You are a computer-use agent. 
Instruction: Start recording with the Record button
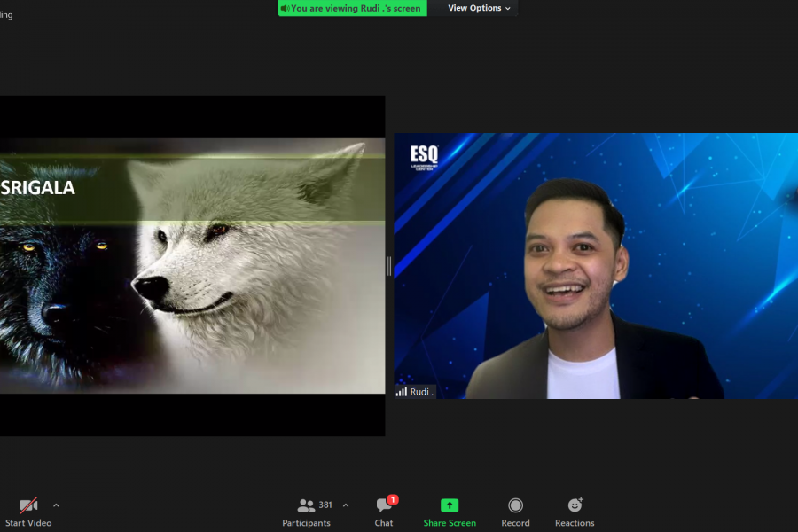(x=515, y=505)
